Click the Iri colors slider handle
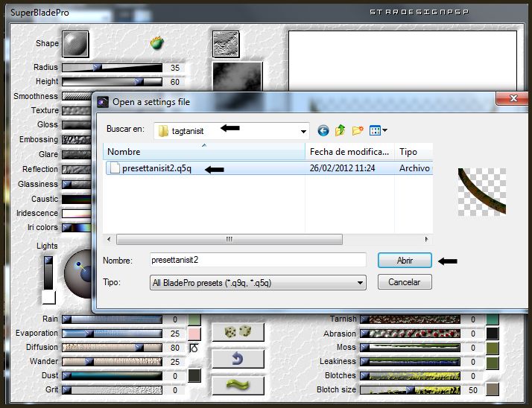 coord(67,228)
